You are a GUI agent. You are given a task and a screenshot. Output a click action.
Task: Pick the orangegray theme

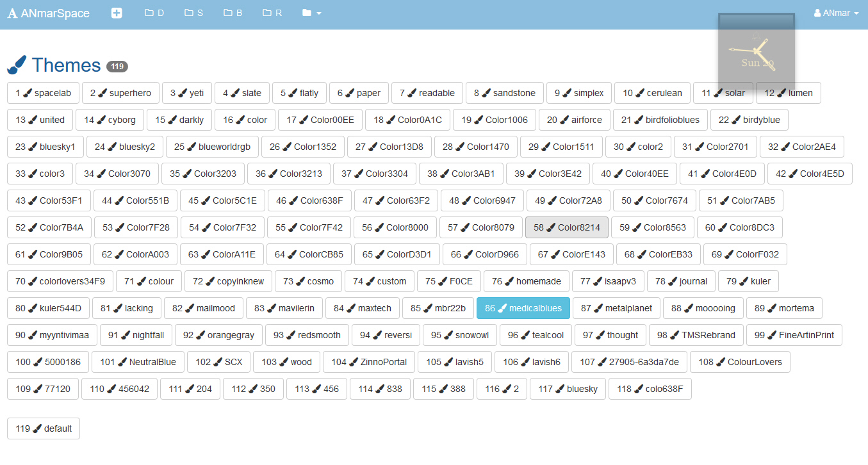218,335
